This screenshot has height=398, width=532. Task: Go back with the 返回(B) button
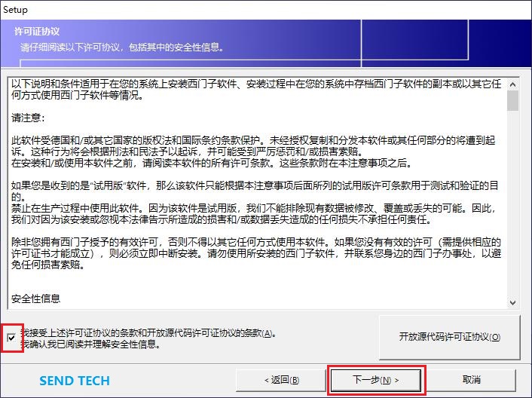(x=281, y=380)
